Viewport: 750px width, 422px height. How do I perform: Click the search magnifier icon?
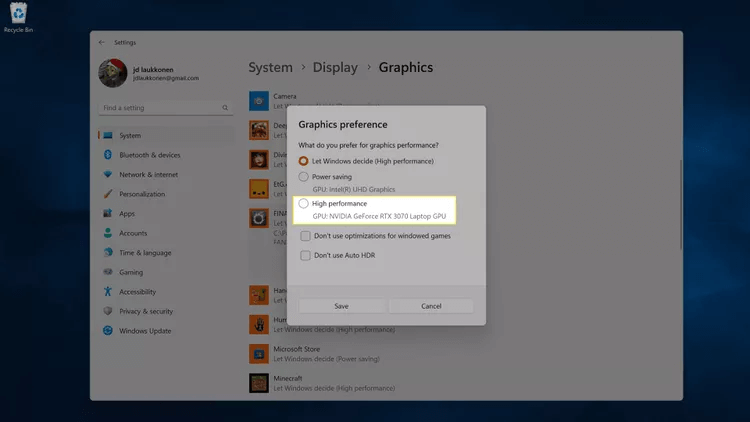tap(225, 108)
